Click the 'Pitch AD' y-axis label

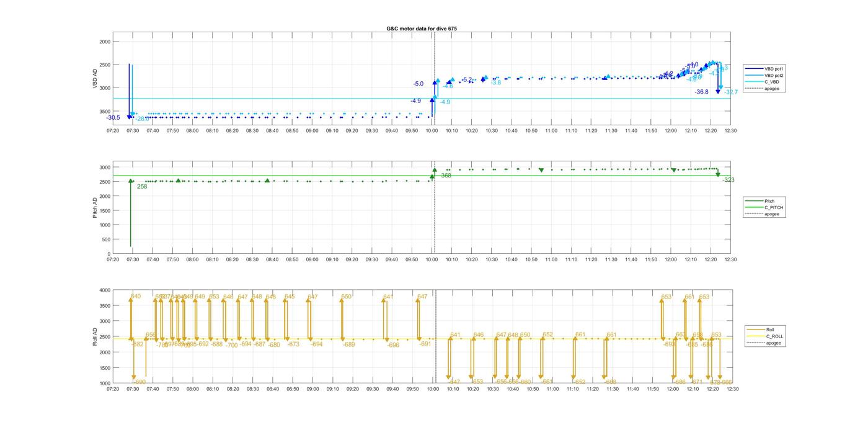(x=95, y=207)
